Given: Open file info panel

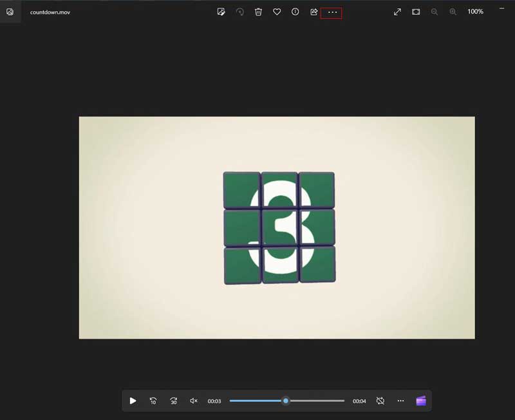Looking at the screenshot, I should pos(295,12).
